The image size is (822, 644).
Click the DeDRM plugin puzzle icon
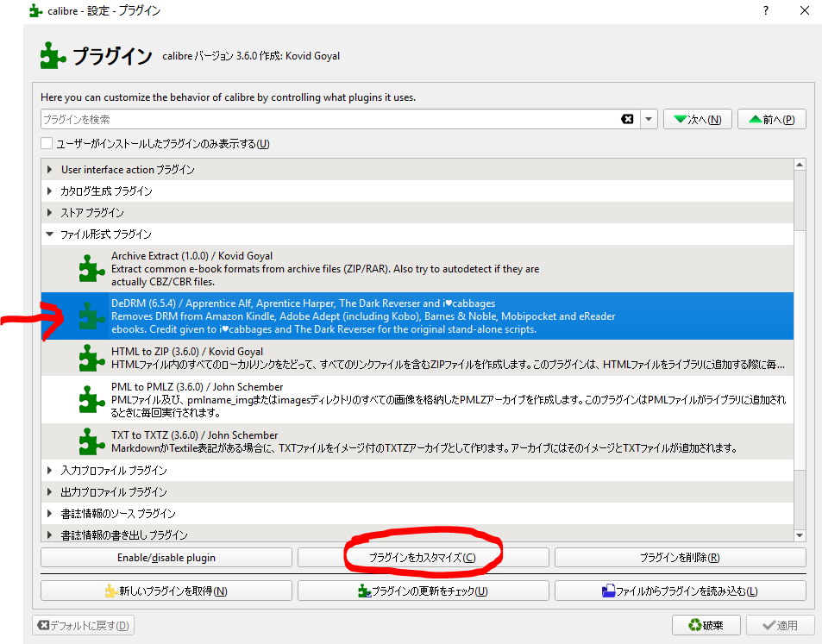(x=91, y=316)
